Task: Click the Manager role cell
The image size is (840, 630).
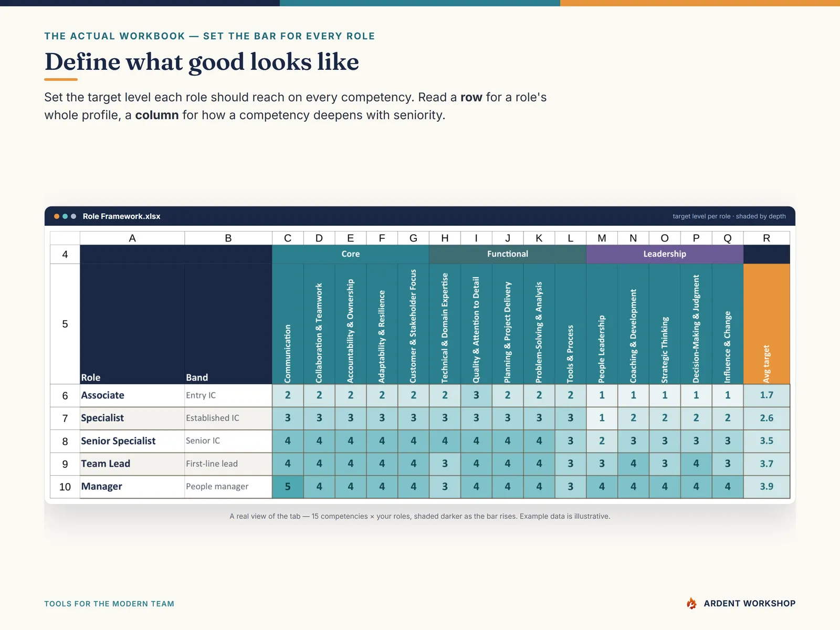Action: pyautogui.click(x=132, y=487)
